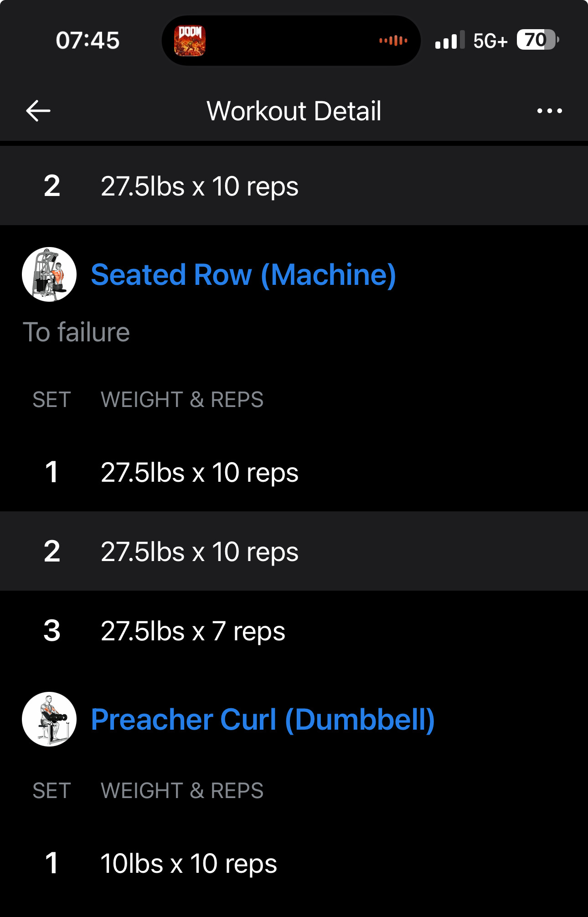Open the Doom app icon in Dynamic Island
This screenshot has height=917, width=588.
190,41
